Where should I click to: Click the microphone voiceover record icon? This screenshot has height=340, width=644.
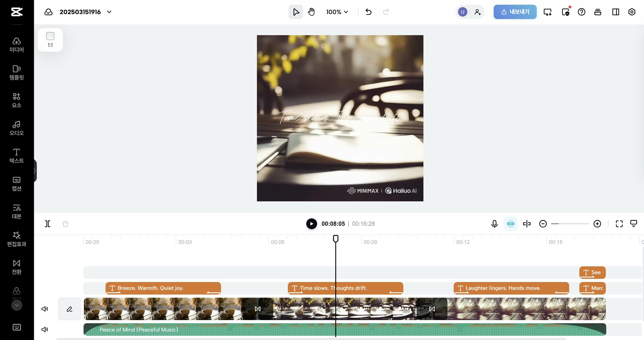tap(494, 224)
